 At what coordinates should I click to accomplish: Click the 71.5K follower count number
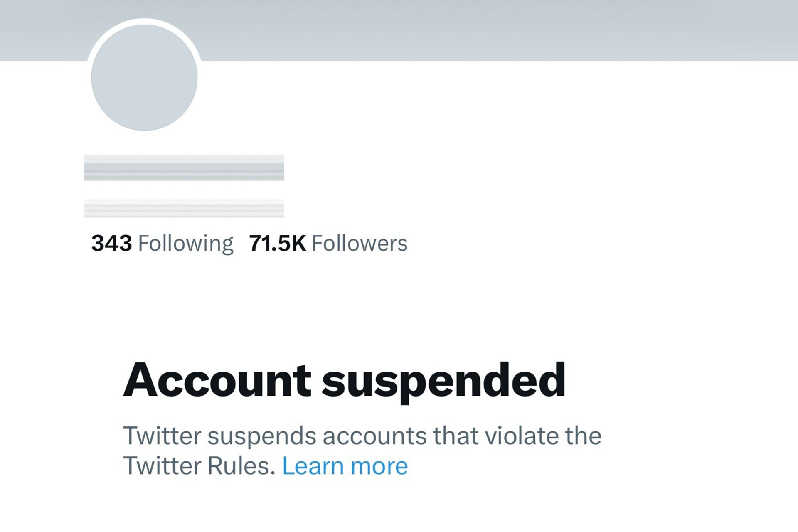point(277,244)
